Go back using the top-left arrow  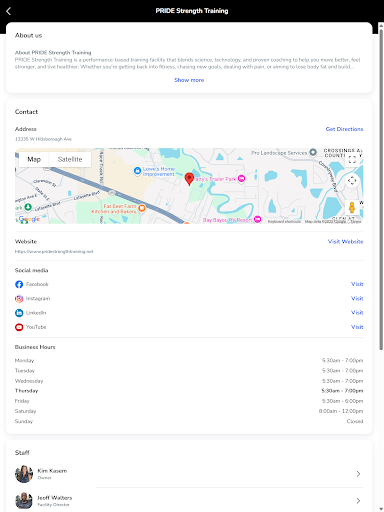tap(9, 11)
